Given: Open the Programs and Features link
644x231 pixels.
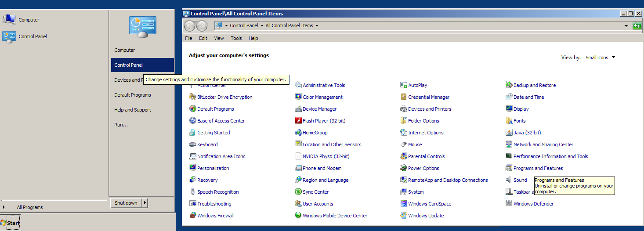Looking at the screenshot, I should tap(538, 168).
